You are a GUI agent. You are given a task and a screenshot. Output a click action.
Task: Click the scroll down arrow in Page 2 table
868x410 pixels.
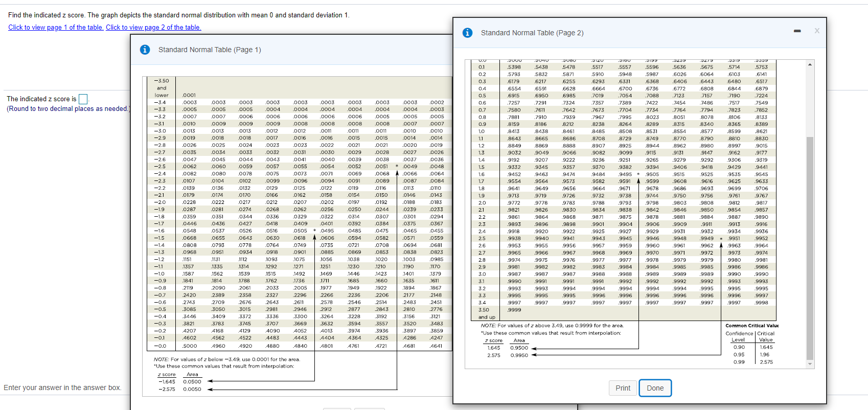click(810, 364)
